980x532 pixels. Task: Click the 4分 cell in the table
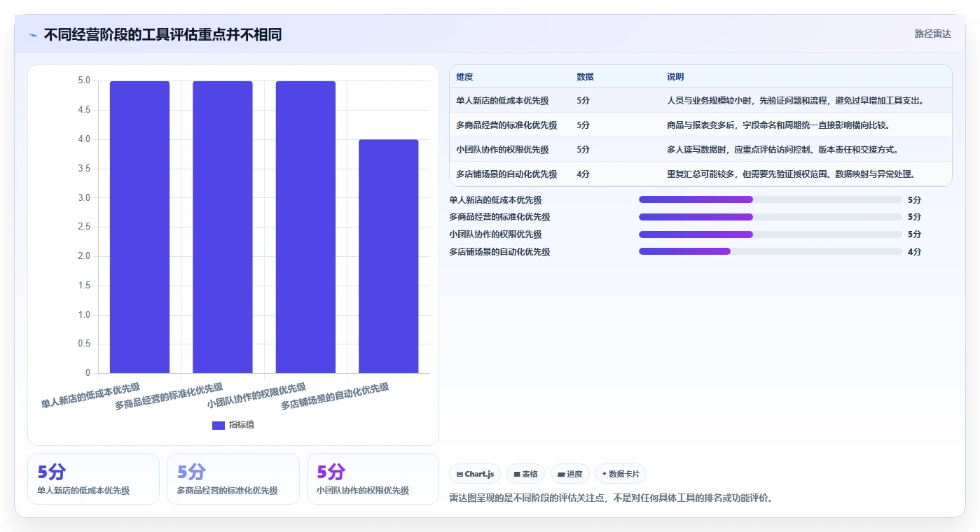pos(583,174)
